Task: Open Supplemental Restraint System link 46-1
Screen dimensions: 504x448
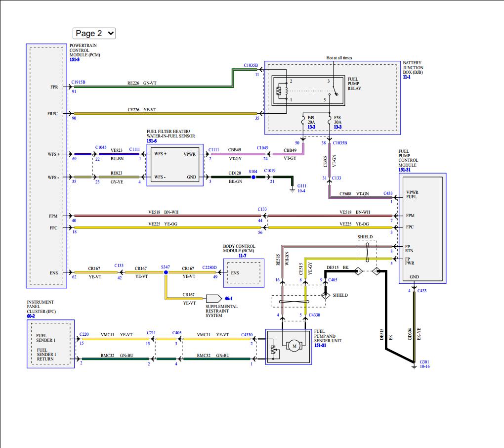Action: (228, 299)
